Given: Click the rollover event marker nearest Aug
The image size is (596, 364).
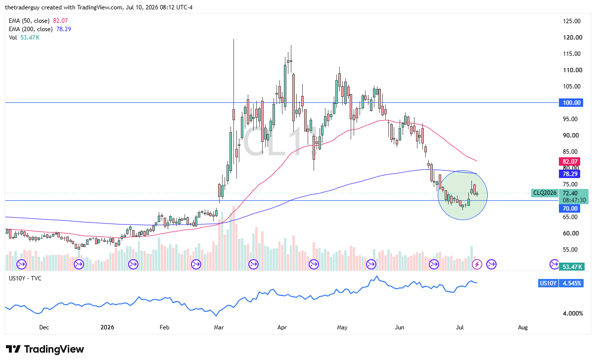Looking at the screenshot, I should [554, 264].
